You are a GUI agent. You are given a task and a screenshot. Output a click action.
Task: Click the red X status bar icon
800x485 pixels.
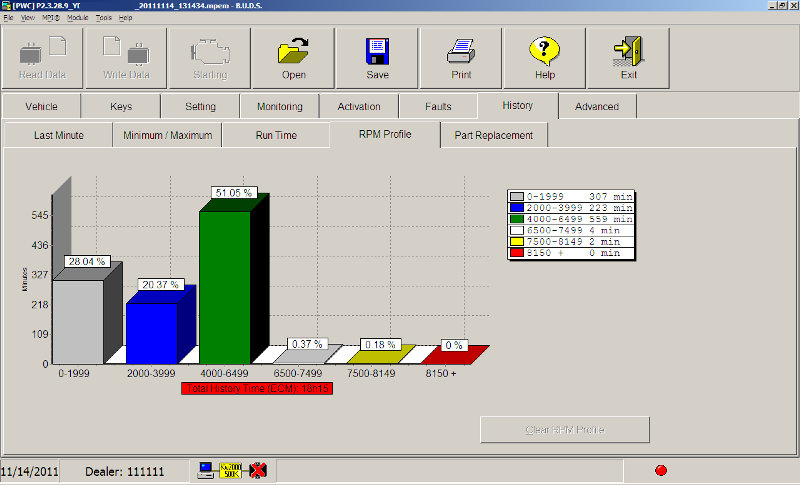pos(257,470)
